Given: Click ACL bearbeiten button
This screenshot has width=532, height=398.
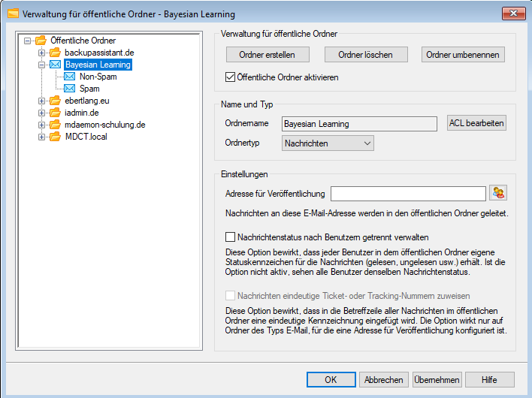Looking at the screenshot, I should pos(476,123).
